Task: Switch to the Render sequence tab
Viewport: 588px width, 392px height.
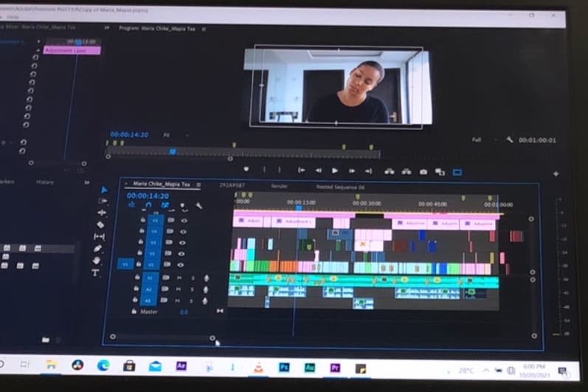Action: click(280, 187)
